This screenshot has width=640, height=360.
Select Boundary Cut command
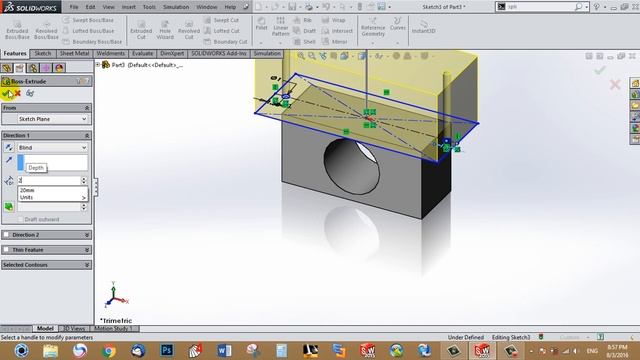point(226,42)
